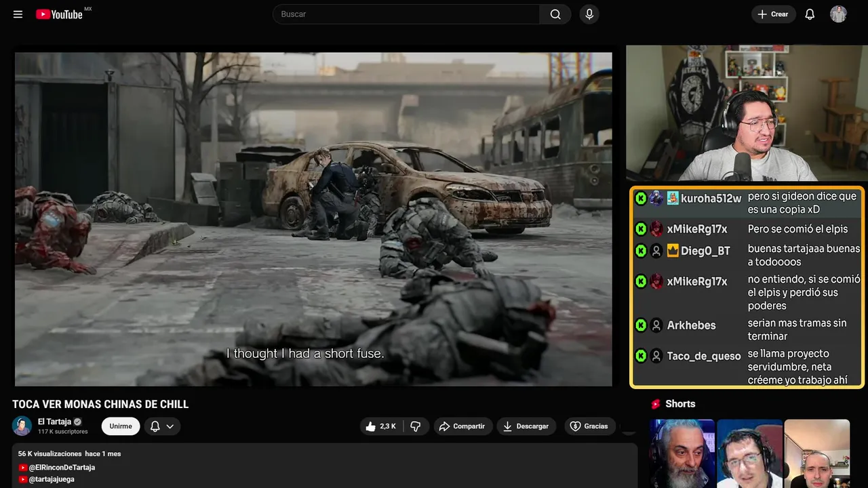Open the Crear menu button
This screenshot has width=868, height=488.
773,14
